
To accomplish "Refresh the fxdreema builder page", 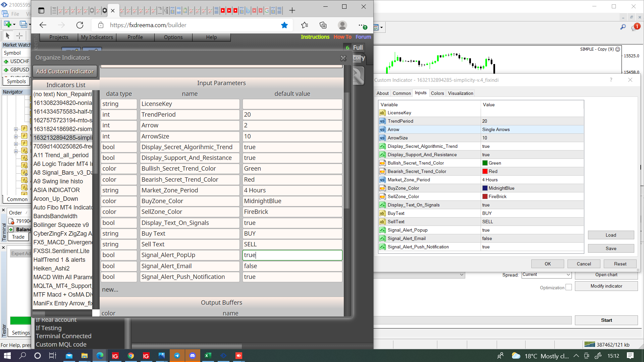I will tap(80, 25).
